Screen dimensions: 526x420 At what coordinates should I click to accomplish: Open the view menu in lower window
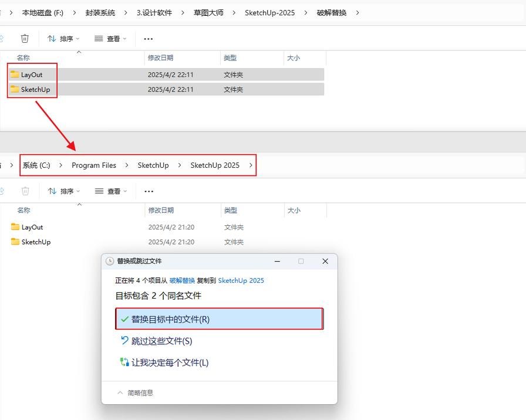(x=111, y=191)
